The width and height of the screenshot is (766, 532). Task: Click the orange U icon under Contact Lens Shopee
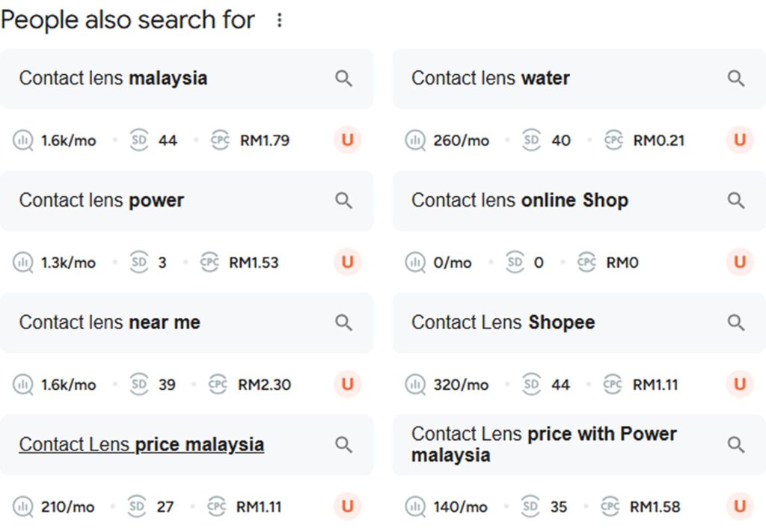pyautogui.click(x=740, y=385)
